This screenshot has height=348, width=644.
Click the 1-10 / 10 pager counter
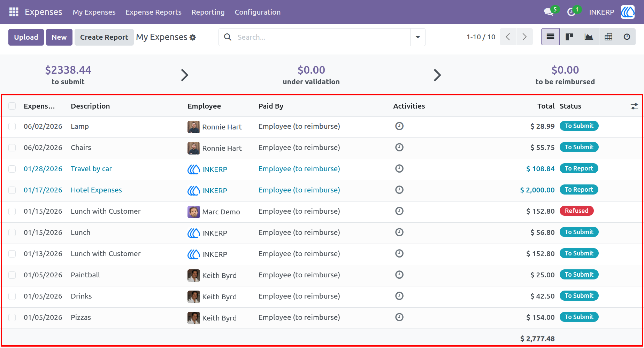point(481,37)
